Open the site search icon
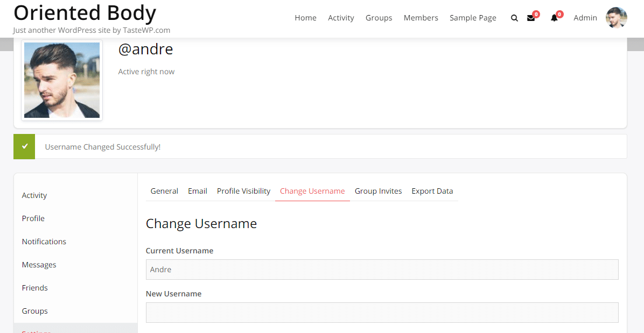Screen dimensions: 644x333 coord(514,18)
